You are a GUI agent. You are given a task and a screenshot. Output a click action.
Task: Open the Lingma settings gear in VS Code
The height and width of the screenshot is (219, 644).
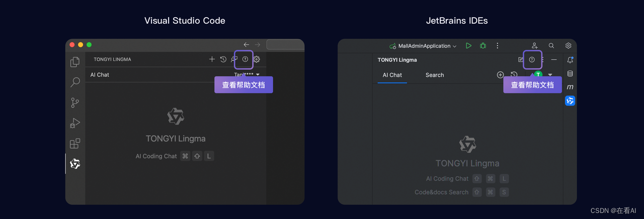click(257, 59)
